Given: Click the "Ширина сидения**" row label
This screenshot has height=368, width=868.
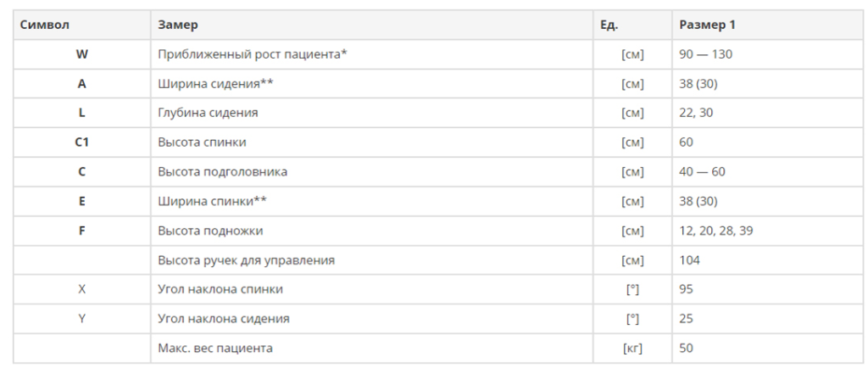Looking at the screenshot, I should click(x=215, y=84).
